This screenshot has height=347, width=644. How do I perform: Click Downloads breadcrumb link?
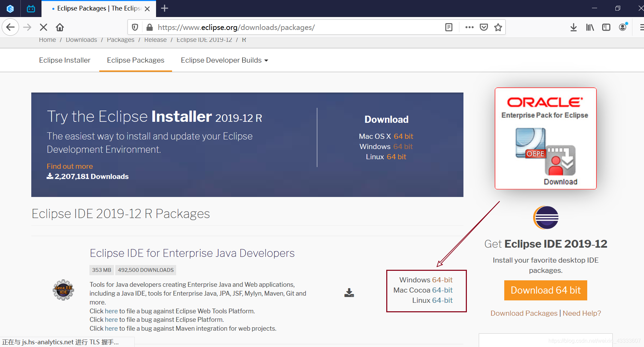[81, 40]
